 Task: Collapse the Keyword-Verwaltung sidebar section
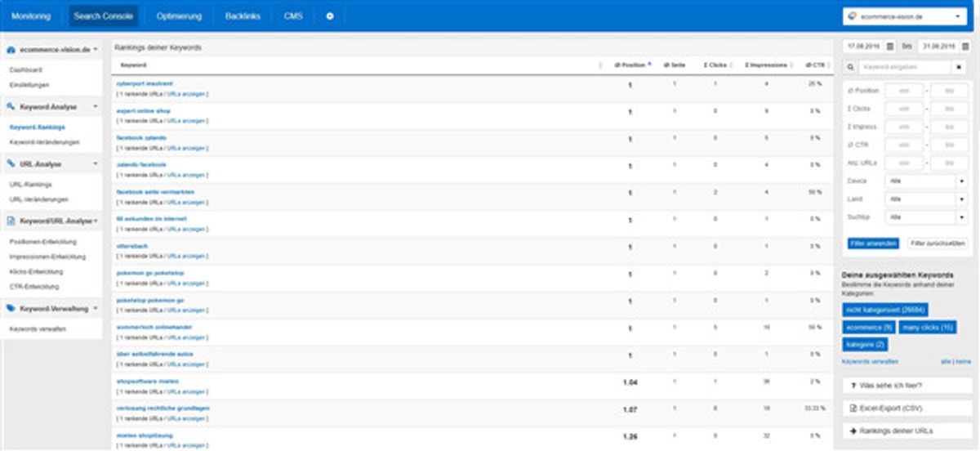click(x=96, y=308)
